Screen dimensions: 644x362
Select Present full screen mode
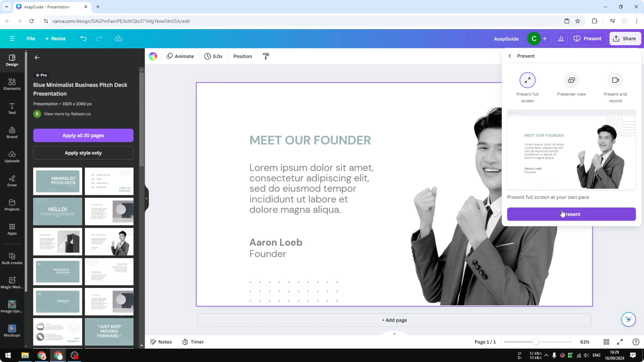[527, 88]
